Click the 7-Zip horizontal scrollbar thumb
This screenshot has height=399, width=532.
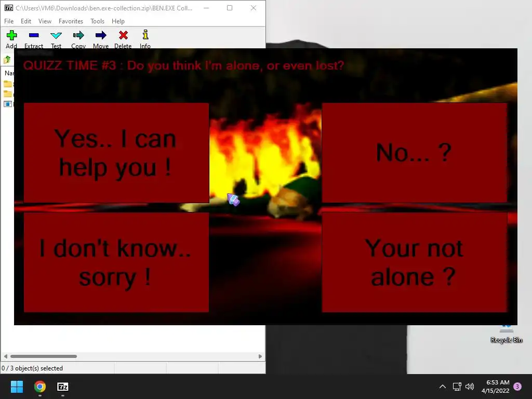coord(44,356)
